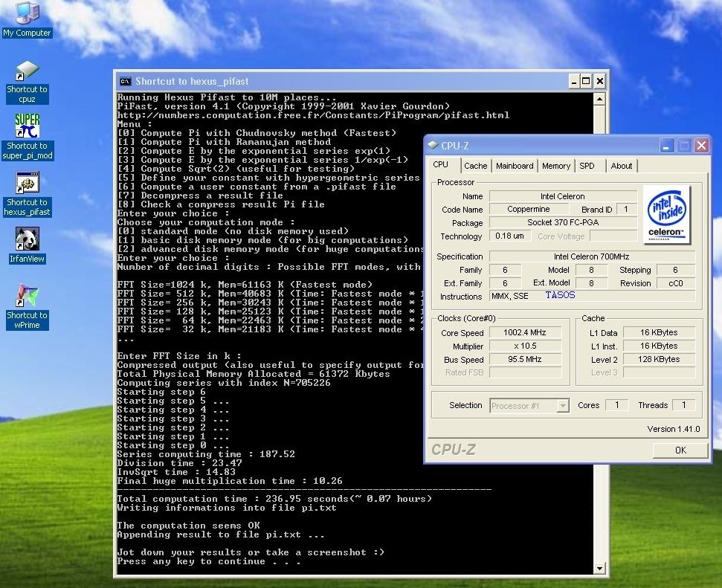Click the 'Total computation time : 236.95 seconds' line

tap(274, 499)
